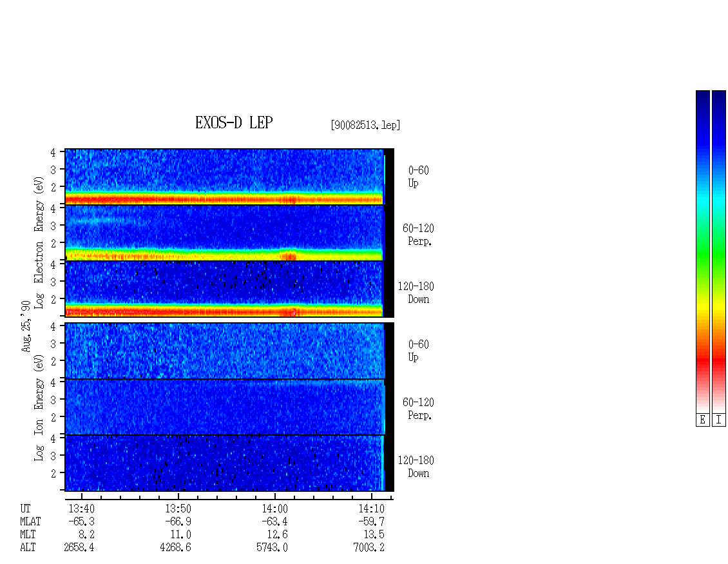Click the MLAT value -63.4
Viewport: 728px width, 564px height.
tap(274, 521)
